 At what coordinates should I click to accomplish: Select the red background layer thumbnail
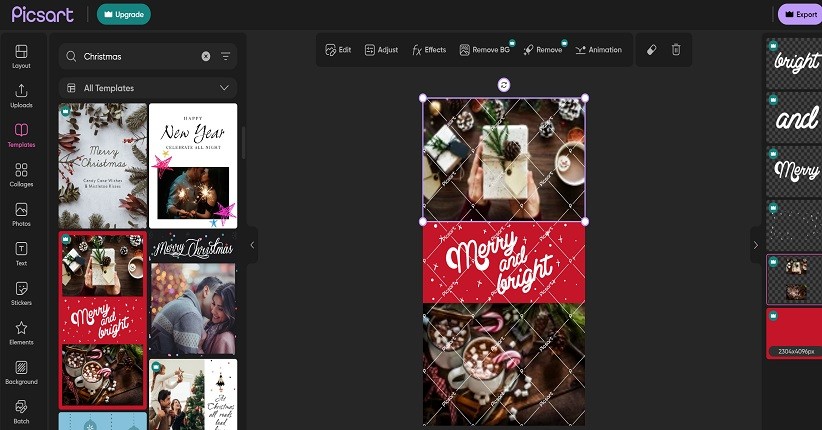795,332
